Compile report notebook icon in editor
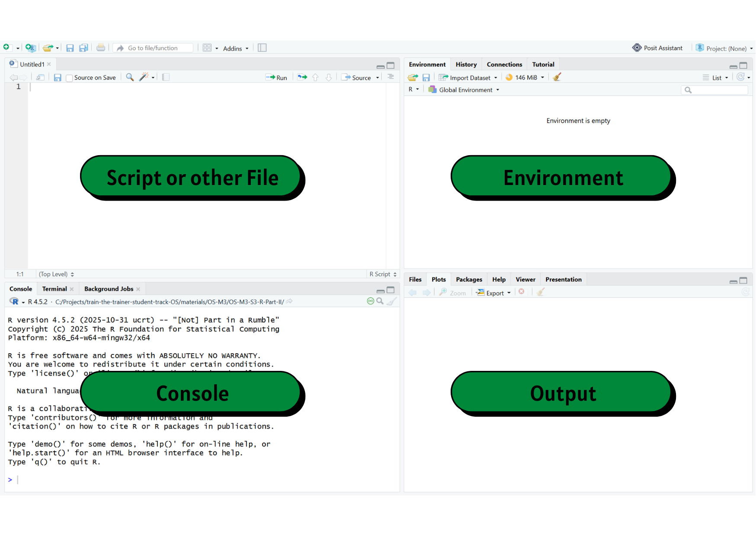 click(x=166, y=77)
